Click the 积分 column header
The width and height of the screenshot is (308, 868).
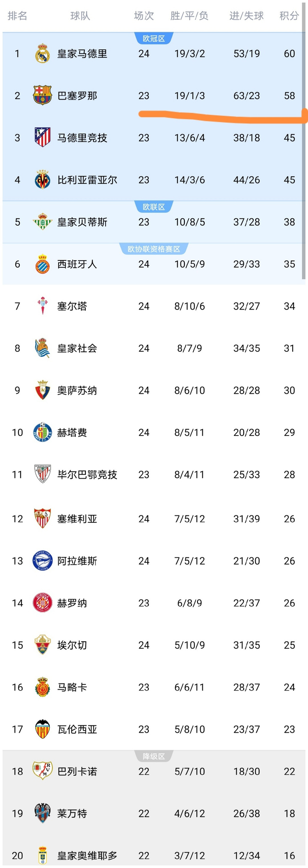pyautogui.click(x=289, y=16)
